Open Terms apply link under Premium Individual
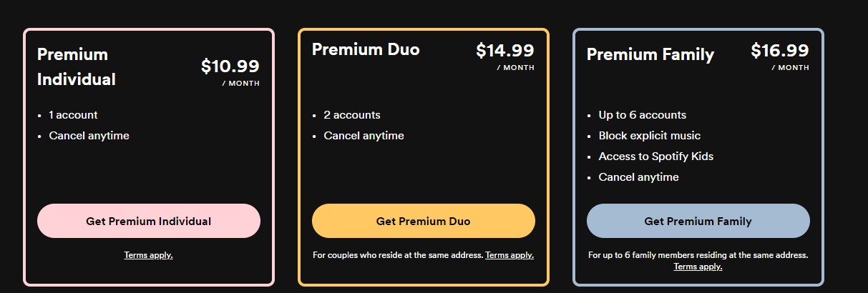 pyautogui.click(x=148, y=255)
